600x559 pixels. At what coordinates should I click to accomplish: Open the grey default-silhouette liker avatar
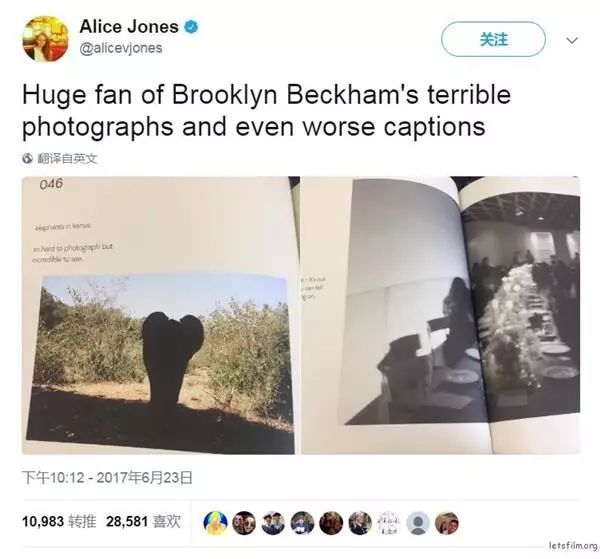pos(418,523)
